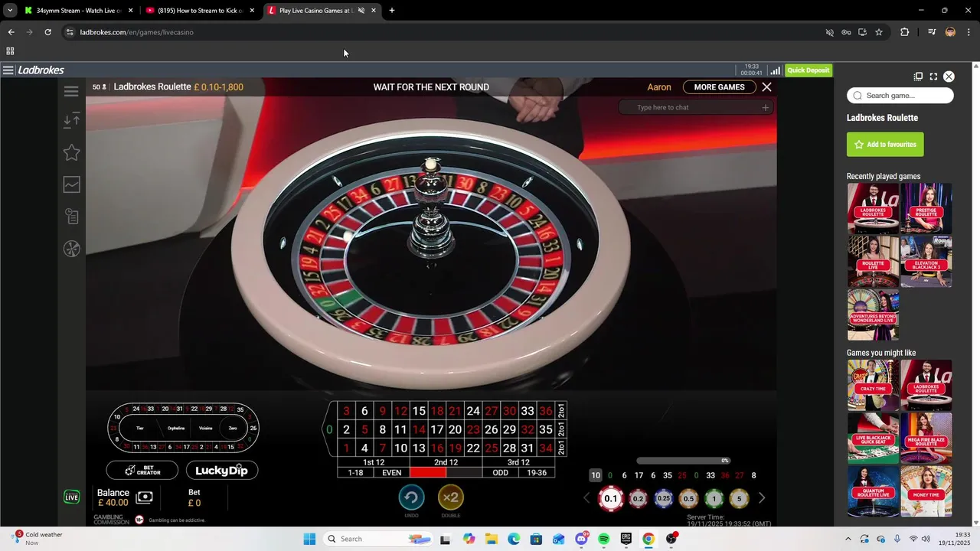Click the up-down arrows sidebar icon
The width and height of the screenshot is (980, 551).
click(x=71, y=120)
